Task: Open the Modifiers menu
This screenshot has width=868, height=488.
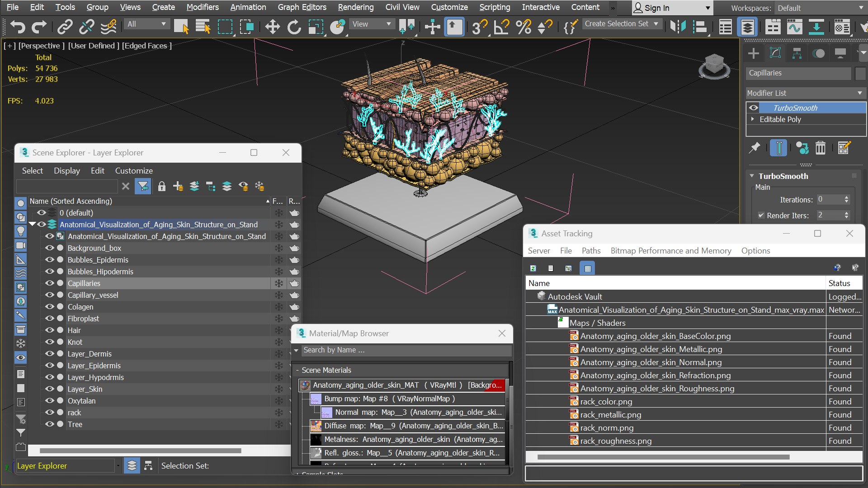Action: pyautogui.click(x=203, y=7)
